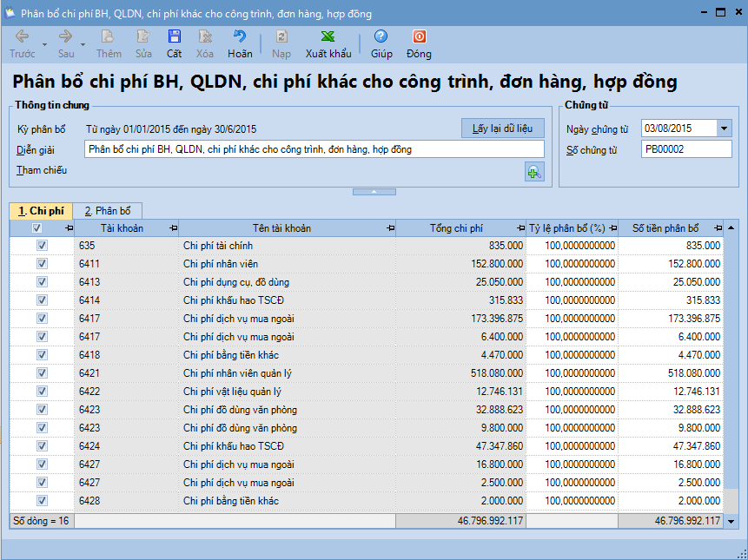Uncheck the row for account 6411
The image size is (748, 560).
pyautogui.click(x=42, y=264)
